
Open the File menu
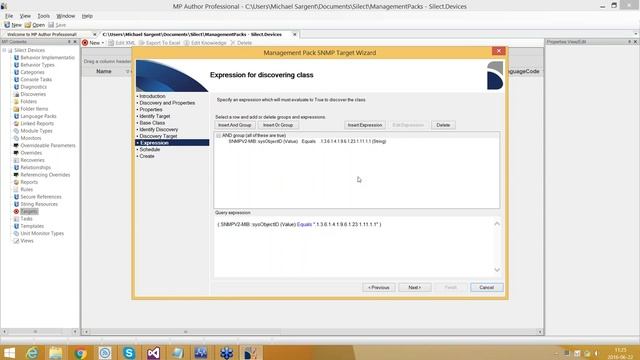pyautogui.click(x=9, y=16)
